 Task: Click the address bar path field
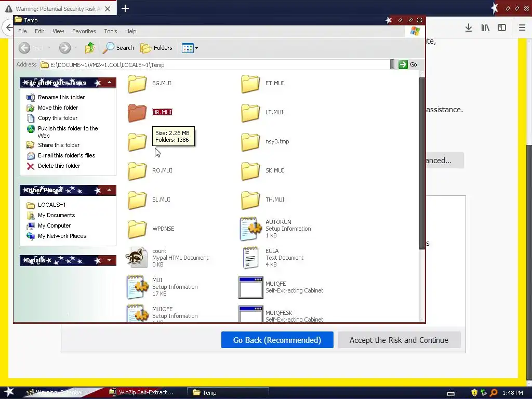tap(215, 65)
